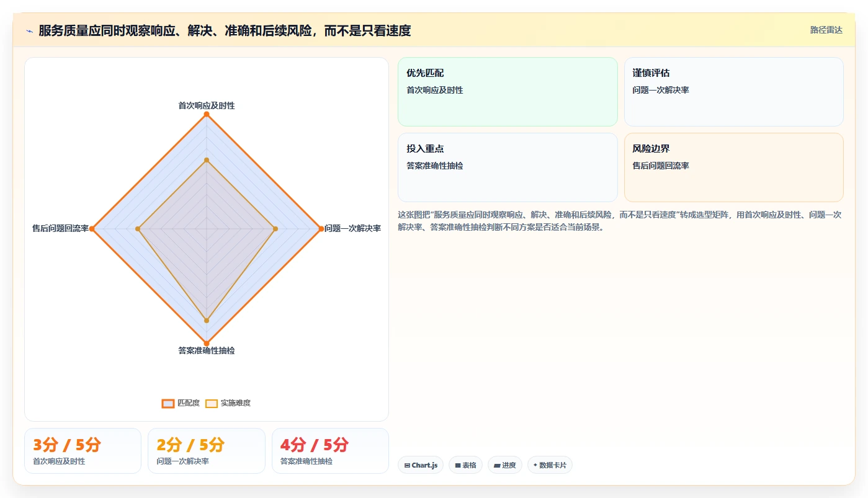The image size is (868, 498).
Task: Click the 实施难度 yellow legend swatch
Action: tap(212, 403)
